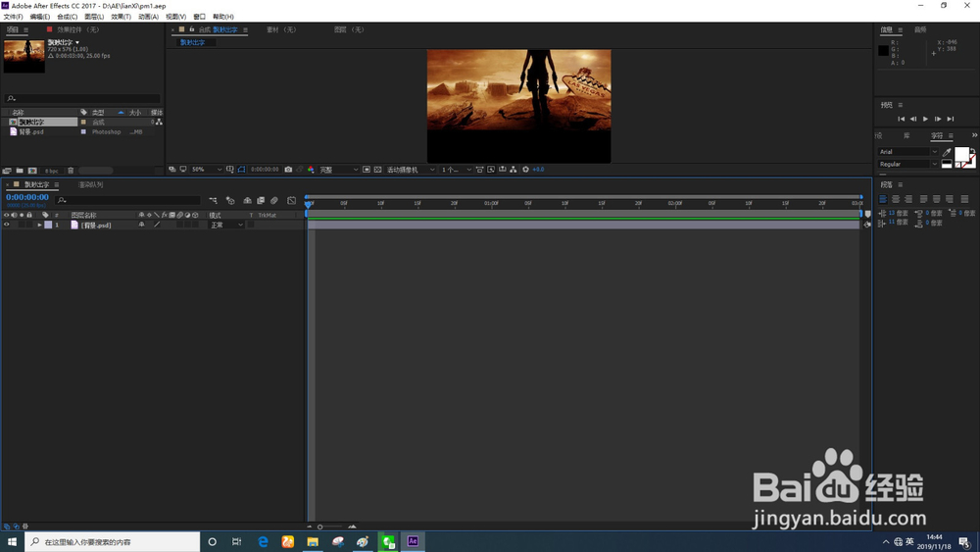Toggle the transparency grid in the viewer
This screenshot has width=980, height=552.
tap(377, 170)
